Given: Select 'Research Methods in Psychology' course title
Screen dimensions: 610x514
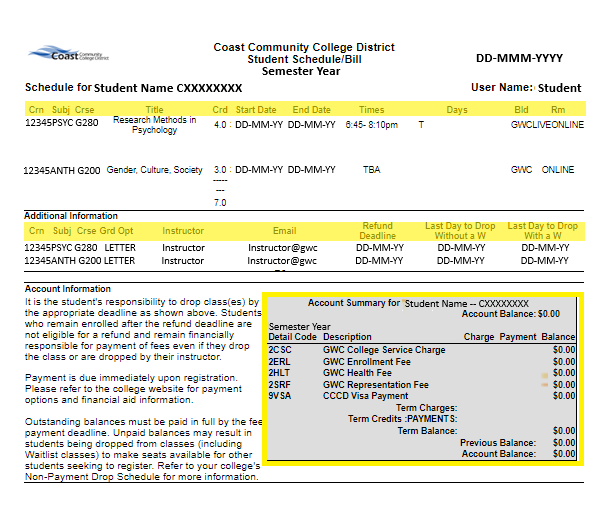Looking at the screenshot, I should (154, 125).
